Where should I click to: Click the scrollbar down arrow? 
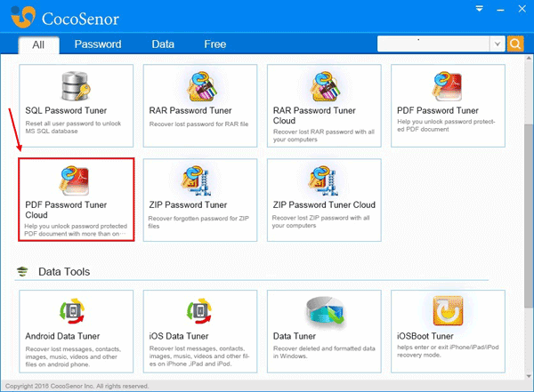529,376
